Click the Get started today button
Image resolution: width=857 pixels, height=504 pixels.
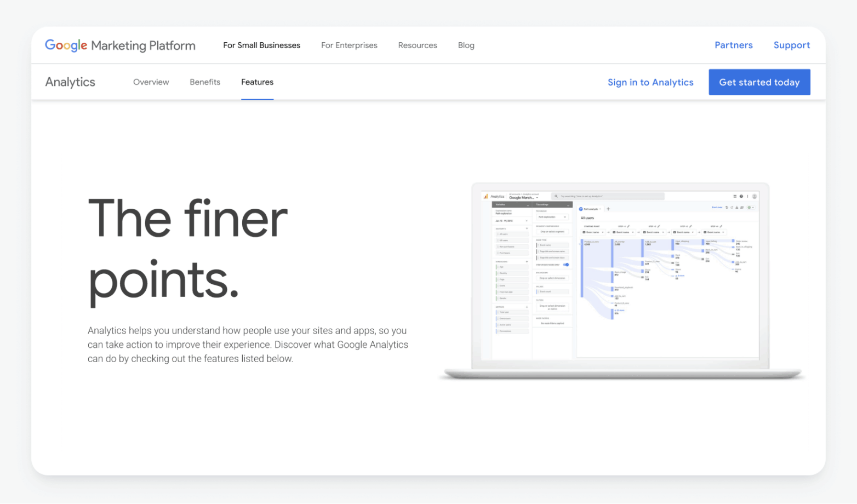(759, 82)
